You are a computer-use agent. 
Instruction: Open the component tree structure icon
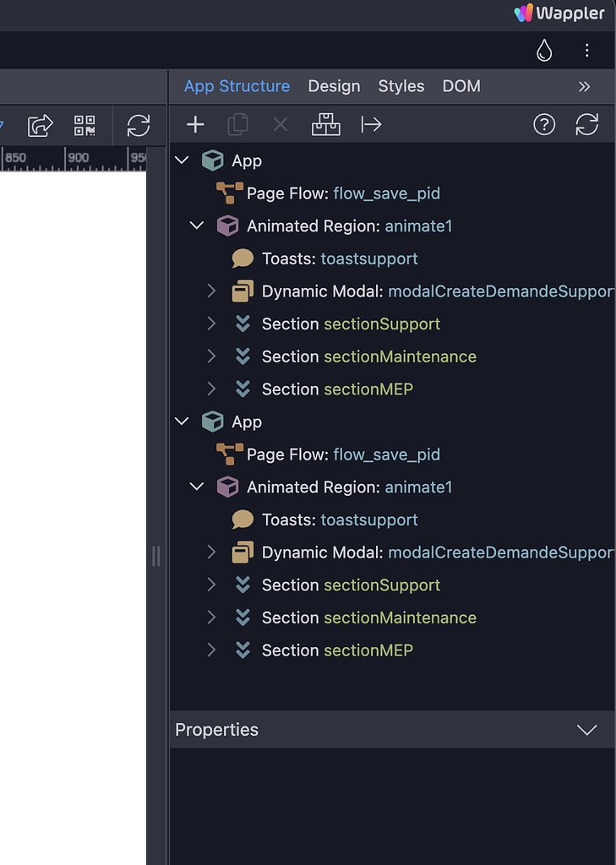click(x=326, y=124)
